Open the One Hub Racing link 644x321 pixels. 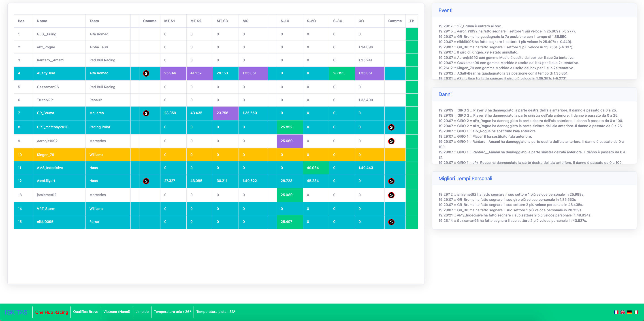click(51, 312)
